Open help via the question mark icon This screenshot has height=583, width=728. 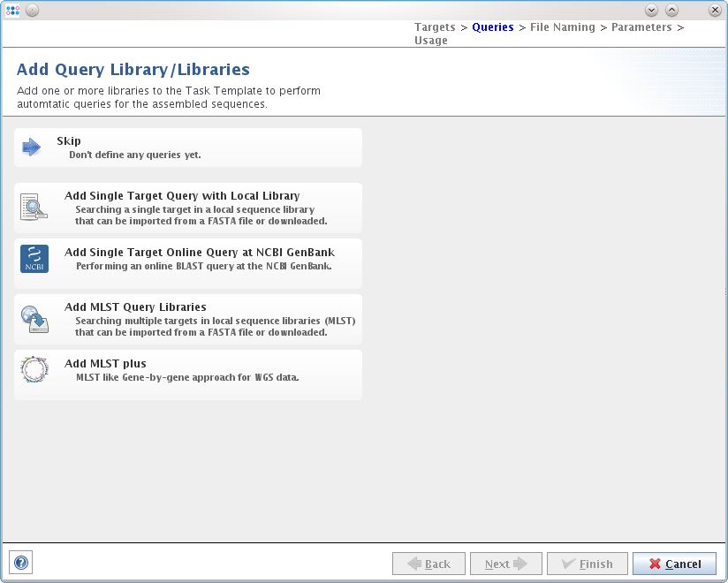[x=20, y=562]
